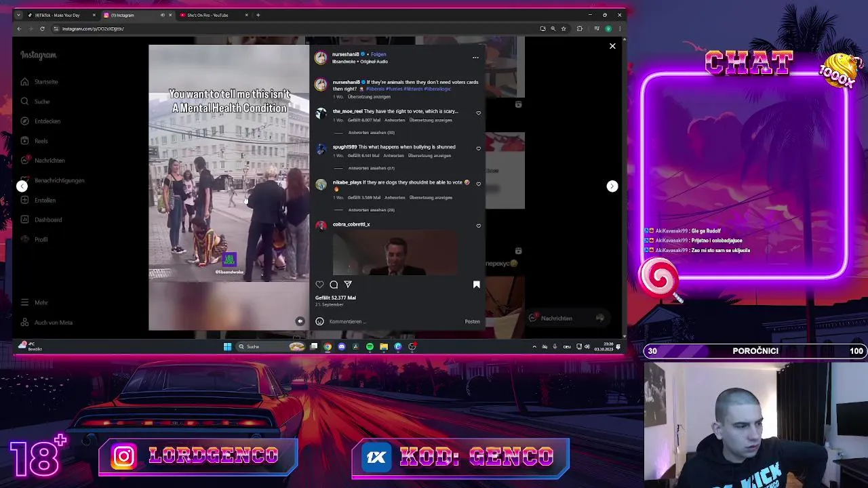Click 'Übersetzung anzeigen' under spugh1989 comment
The image size is (868, 488).
click(430, 155)
